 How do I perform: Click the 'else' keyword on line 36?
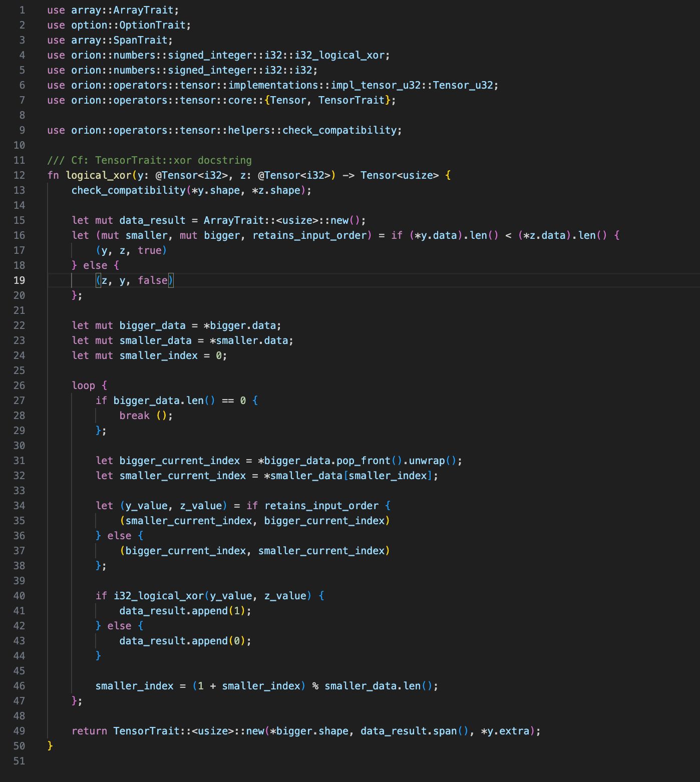[x=120, y=536]
